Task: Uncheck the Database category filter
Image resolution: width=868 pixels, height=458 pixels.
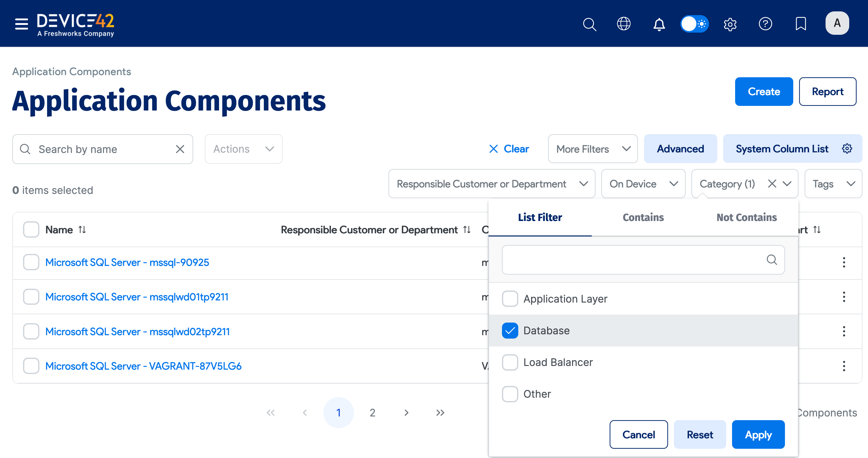Action: coord(510,331)
